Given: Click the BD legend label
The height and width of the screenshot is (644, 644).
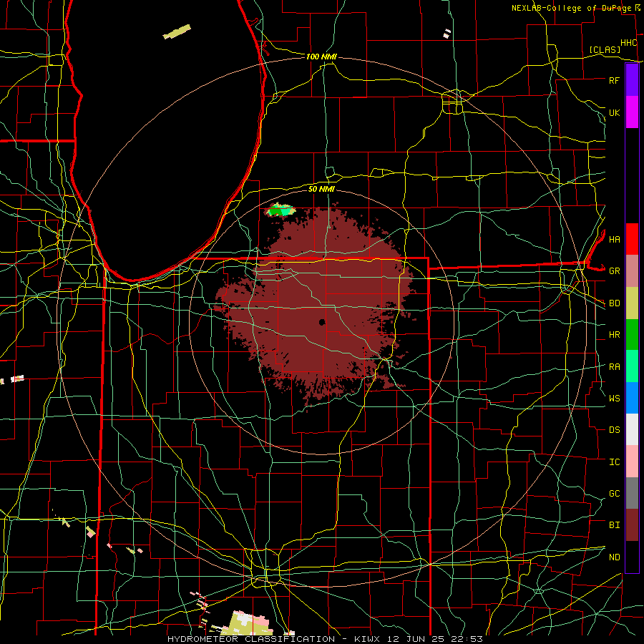Looking at the screenshot, I should [614, 303].
